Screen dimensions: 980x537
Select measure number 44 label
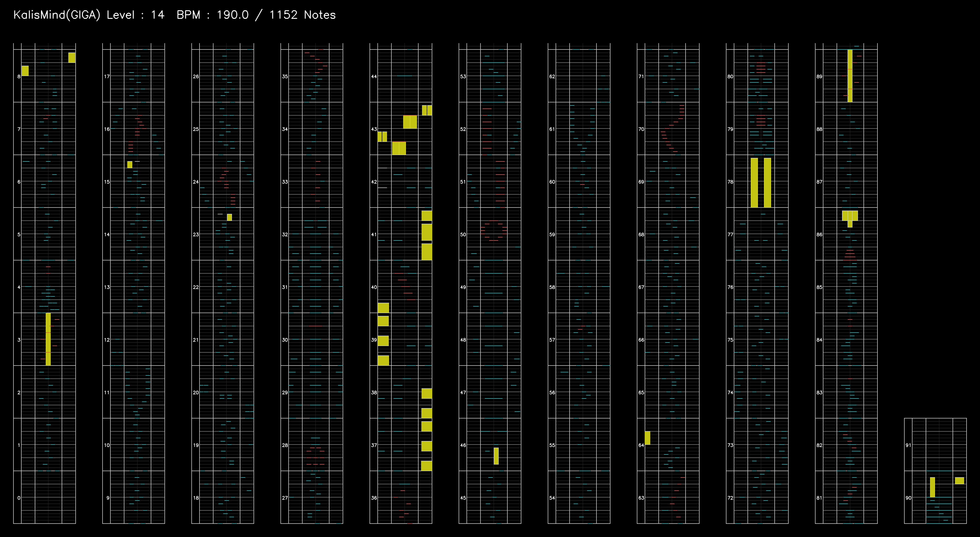point(374,76)
